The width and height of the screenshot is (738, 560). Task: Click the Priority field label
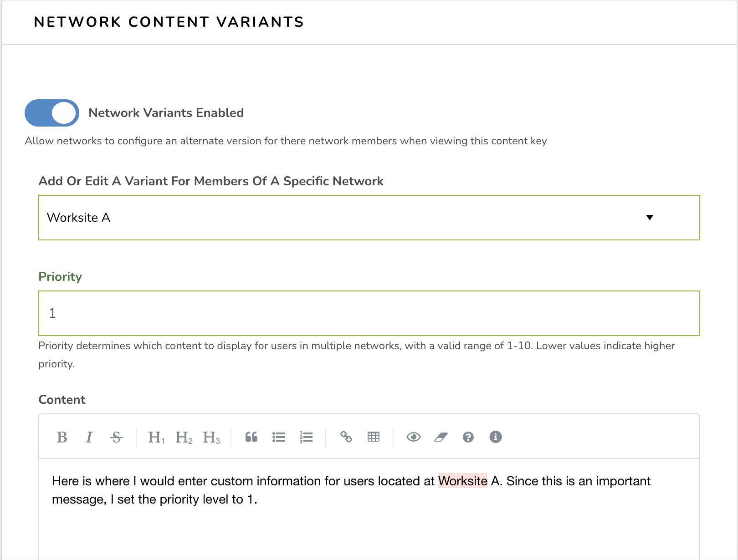click(x=60, y=277)
